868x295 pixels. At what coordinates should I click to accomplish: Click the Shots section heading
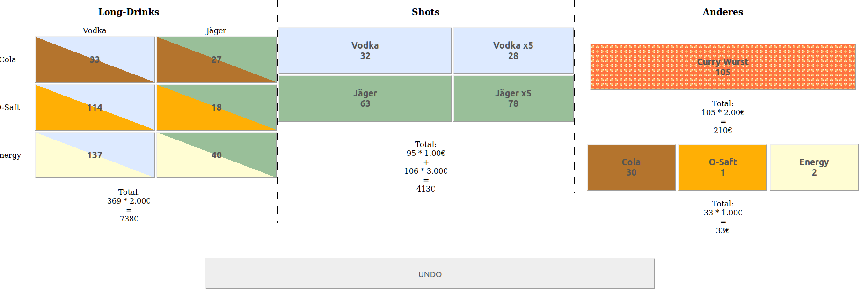click(425, 12)
